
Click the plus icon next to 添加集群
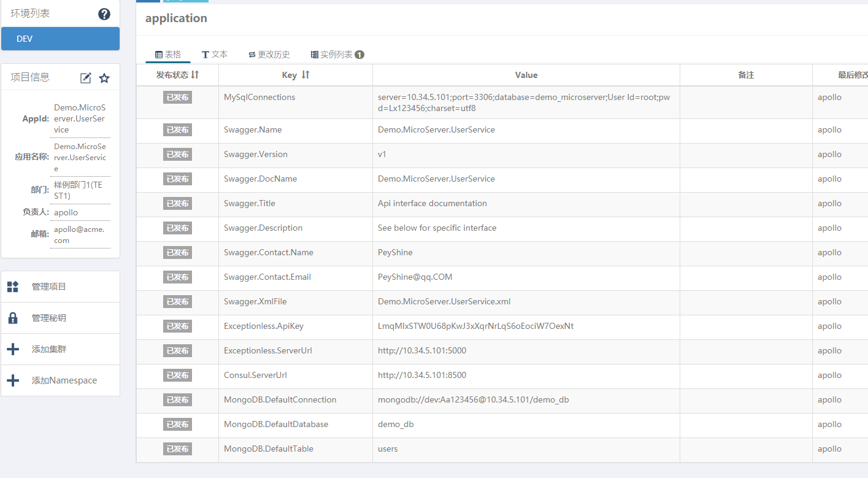point(12,349)
